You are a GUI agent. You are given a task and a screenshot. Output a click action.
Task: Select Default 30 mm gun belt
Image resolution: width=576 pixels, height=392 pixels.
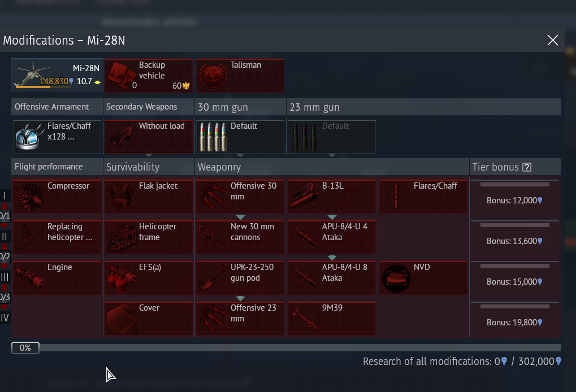coord(240,137)
